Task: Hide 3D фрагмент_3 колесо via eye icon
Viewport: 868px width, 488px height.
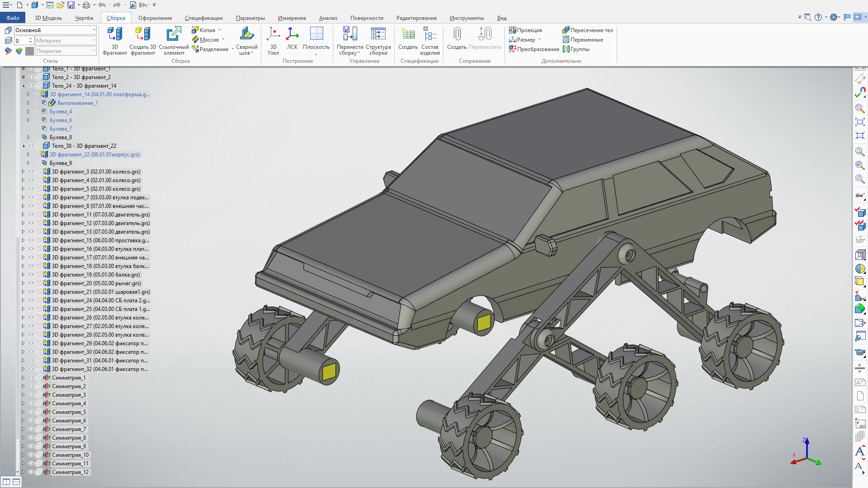Action: pyautogui.click(x=31, y=172)
